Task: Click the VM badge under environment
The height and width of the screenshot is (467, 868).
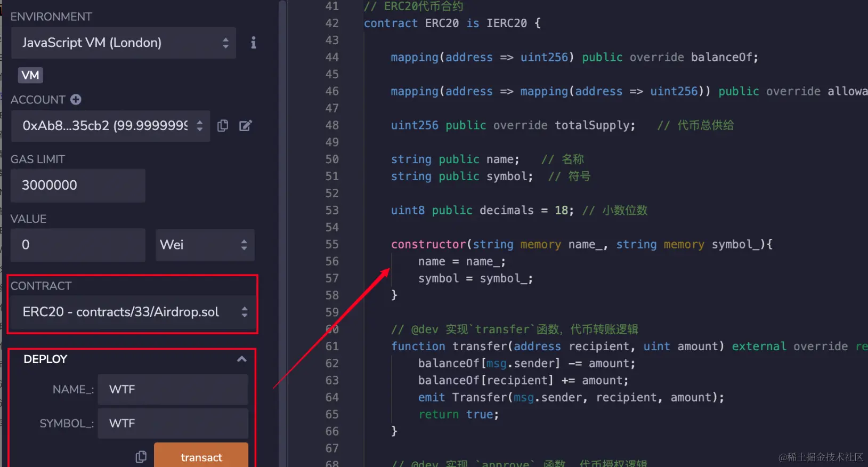Action: point(30,75)
